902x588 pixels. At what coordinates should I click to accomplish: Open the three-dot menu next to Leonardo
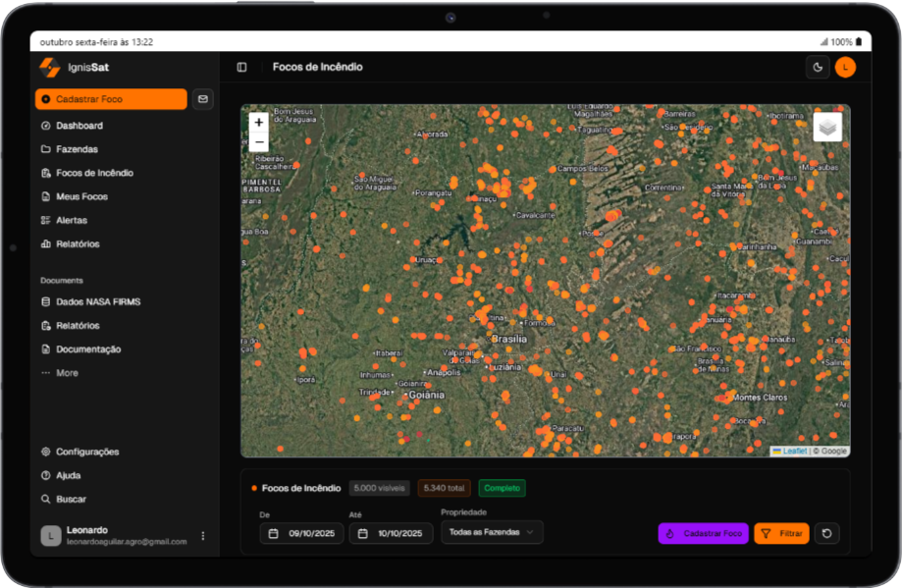(x=203, y=534)
